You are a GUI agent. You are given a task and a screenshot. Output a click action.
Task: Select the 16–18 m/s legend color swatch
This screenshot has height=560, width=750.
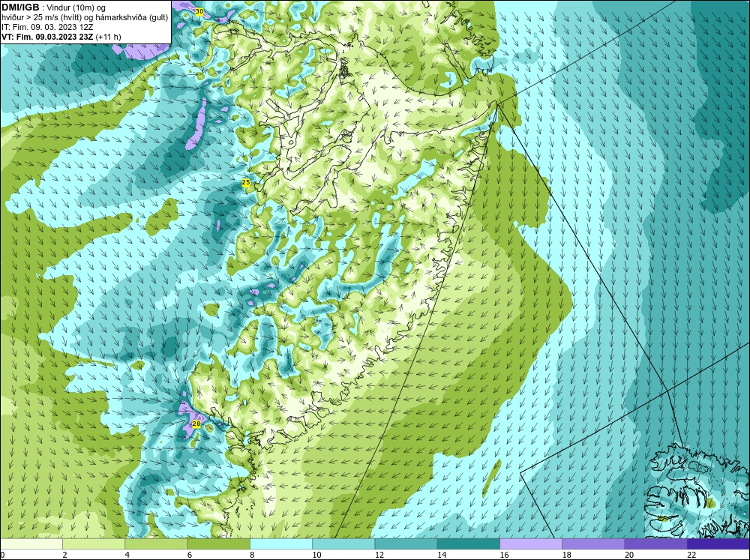(x=531, y=544)
